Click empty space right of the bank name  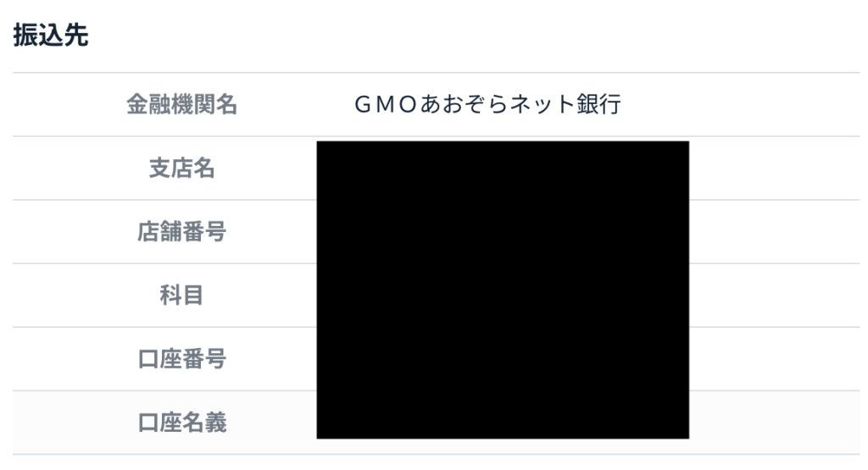(746, 105)
